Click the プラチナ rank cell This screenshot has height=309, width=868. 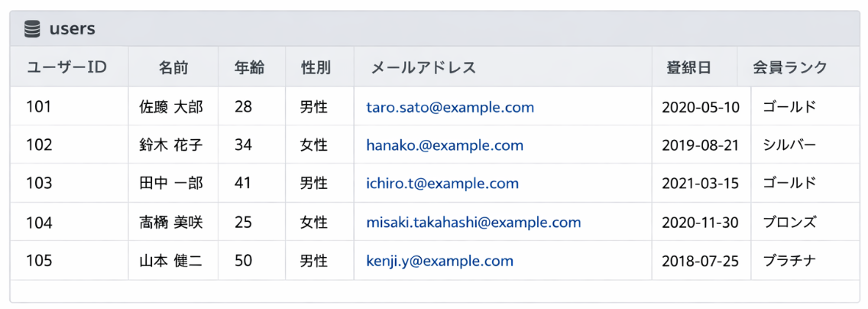[x=789, y=261]
